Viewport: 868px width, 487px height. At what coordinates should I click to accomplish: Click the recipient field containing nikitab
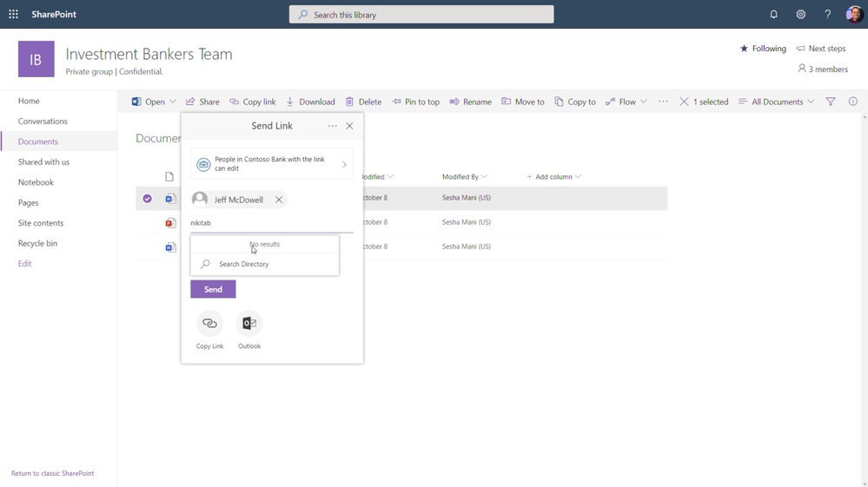click(x=272, y=223)
